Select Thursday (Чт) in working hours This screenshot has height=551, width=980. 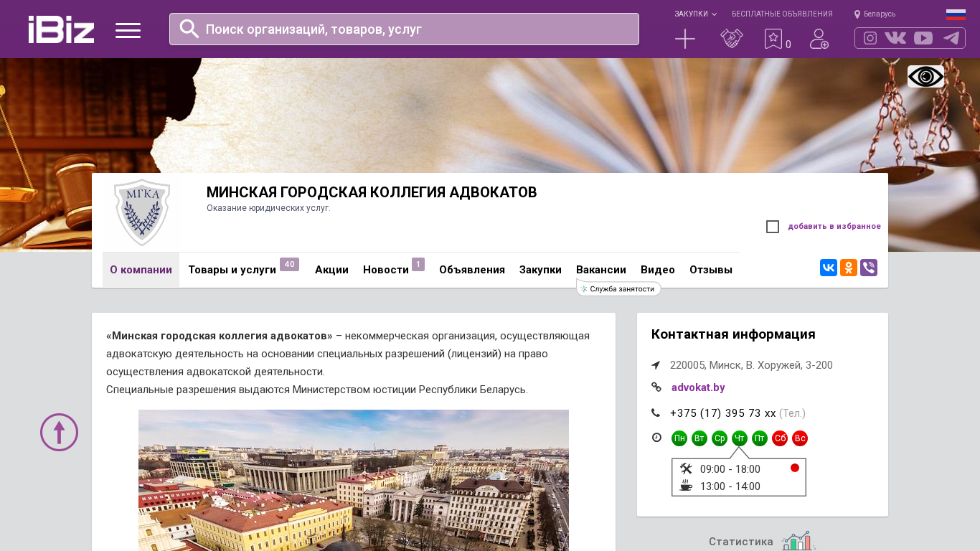(x=740, y=438)
